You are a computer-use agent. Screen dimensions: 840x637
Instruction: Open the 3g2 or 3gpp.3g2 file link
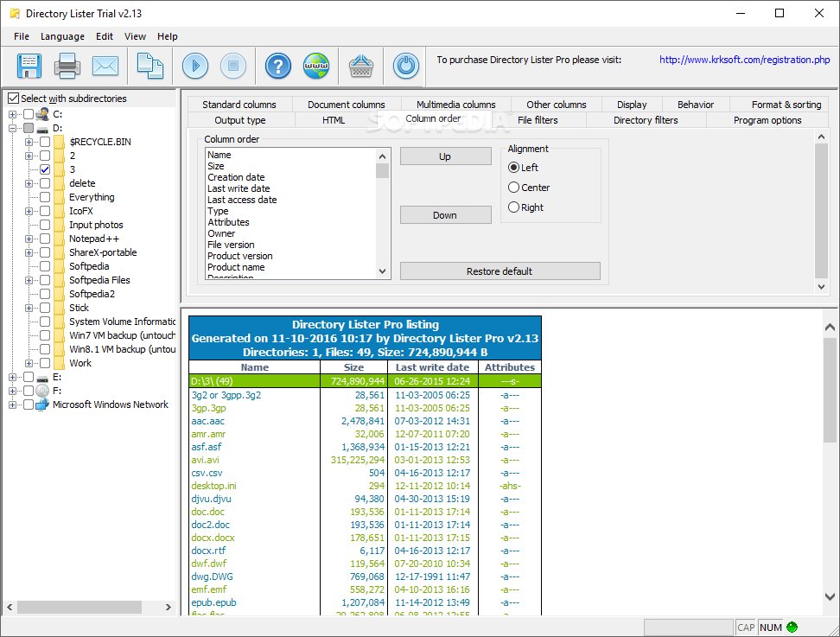pyautogui.click(x=226, y=395)
